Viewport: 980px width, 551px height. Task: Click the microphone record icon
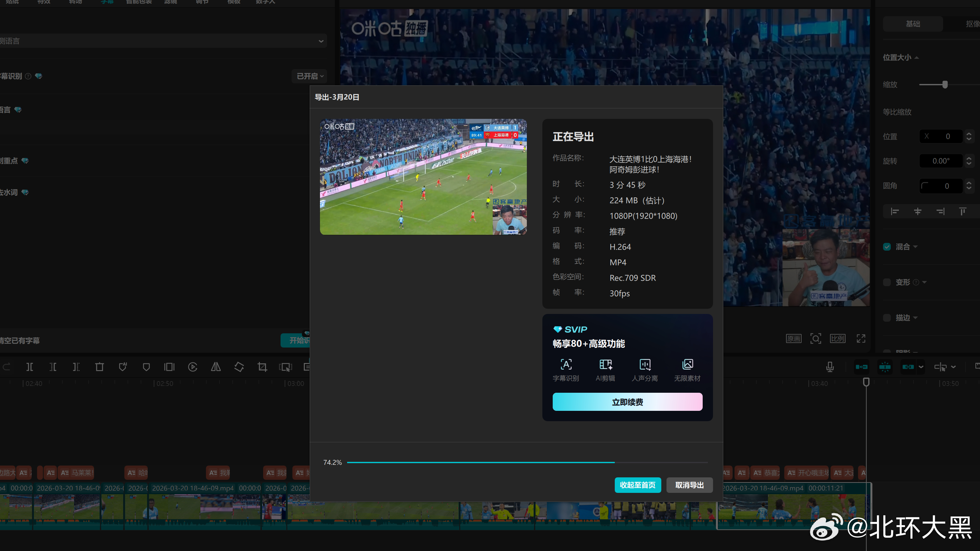(830, 367)
